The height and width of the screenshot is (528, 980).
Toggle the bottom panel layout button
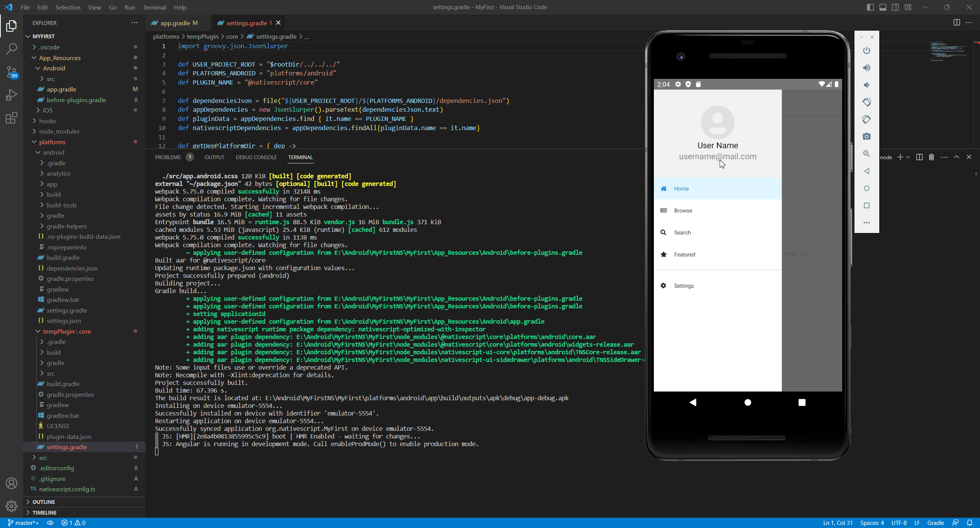(x=883, y=7)
